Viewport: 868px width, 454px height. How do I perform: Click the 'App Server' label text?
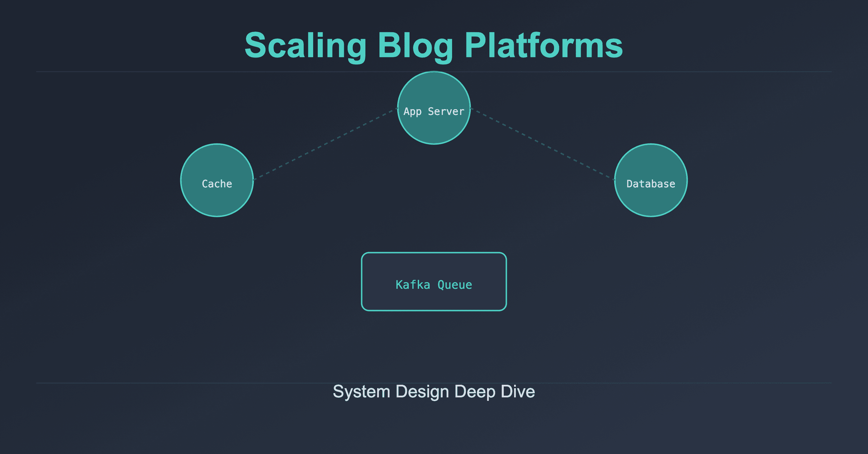434,112
